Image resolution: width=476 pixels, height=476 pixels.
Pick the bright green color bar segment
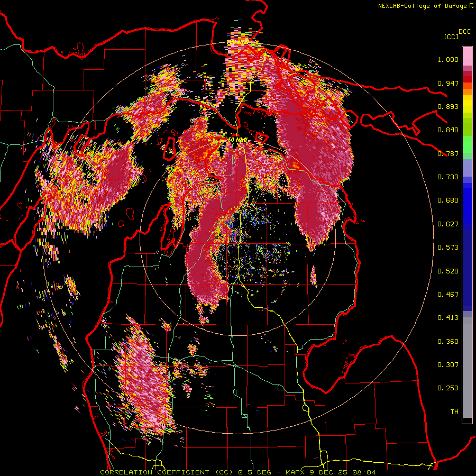467,144
